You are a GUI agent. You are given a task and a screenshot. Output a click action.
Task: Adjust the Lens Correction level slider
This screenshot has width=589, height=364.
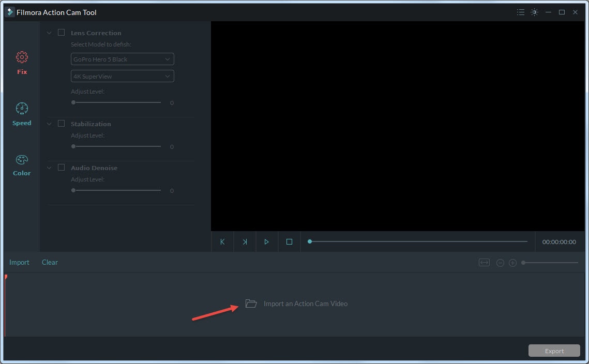[x=116, y=102]
